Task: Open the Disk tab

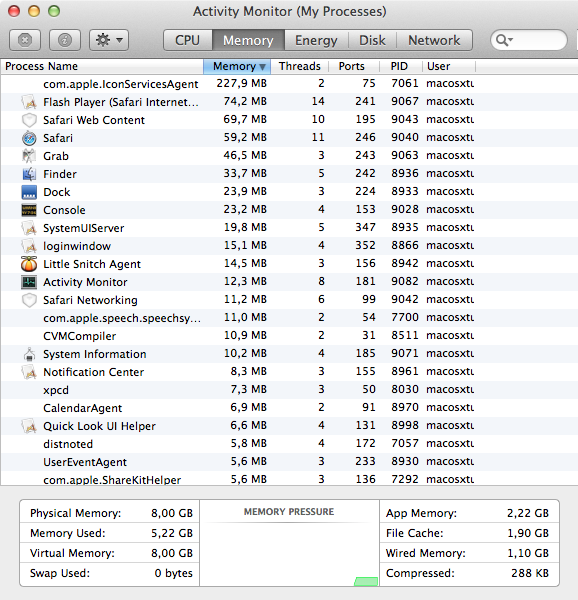Action: 372,40
